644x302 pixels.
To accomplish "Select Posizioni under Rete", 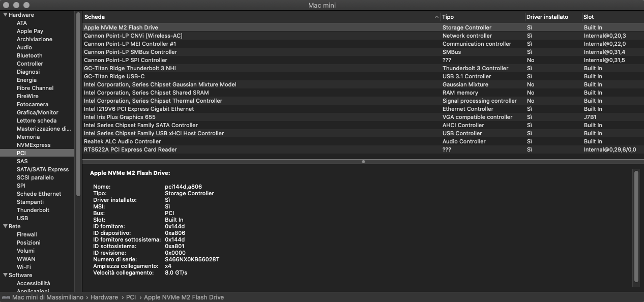I will point(28,243).
